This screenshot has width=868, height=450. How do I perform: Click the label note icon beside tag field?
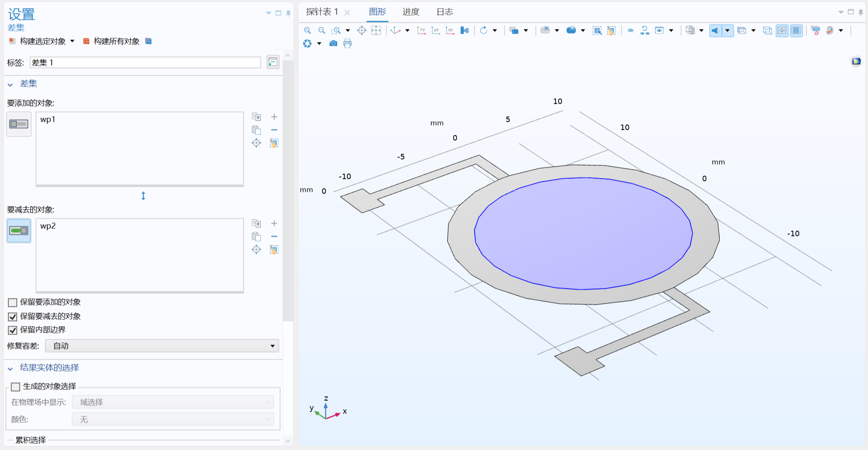pyautogui.click(x=273, y=63)
